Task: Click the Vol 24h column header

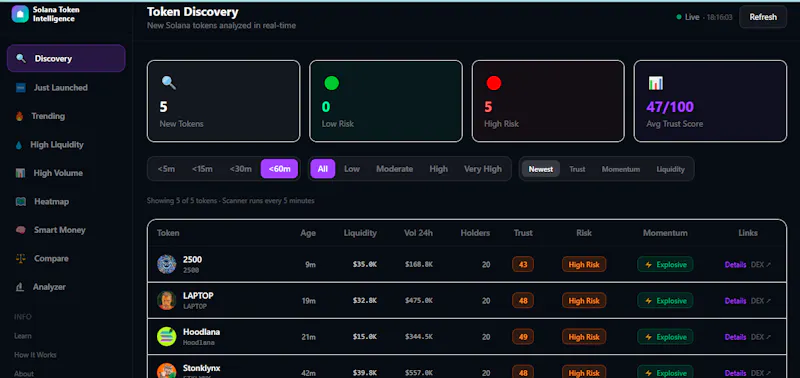Action: (418, 233)
